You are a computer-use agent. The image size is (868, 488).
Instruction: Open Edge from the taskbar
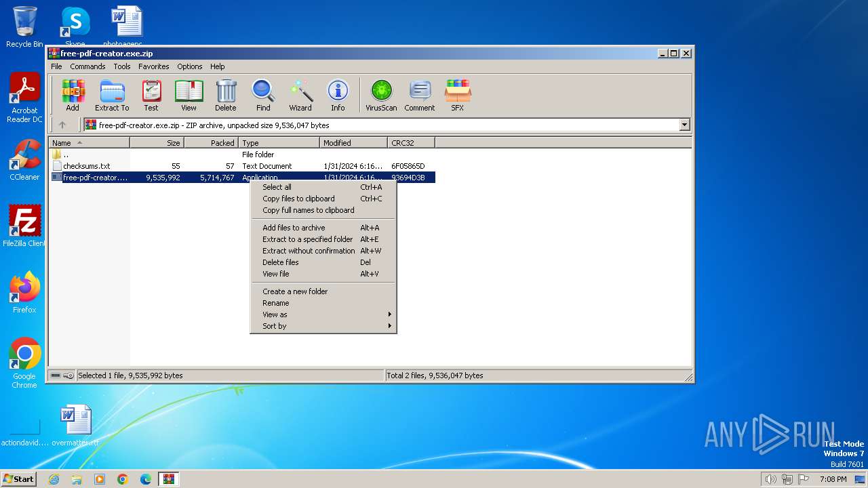pyautogui.click(x=146, y=479)
